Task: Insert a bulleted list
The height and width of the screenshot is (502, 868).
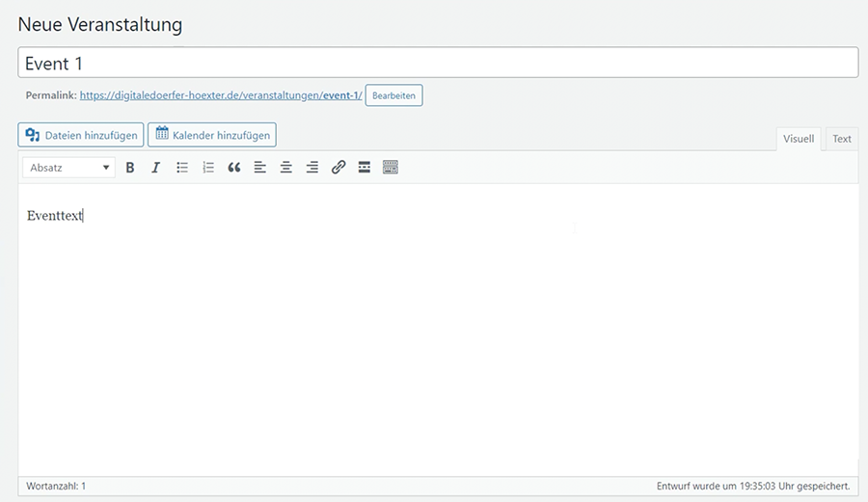Action: [182, 168]
